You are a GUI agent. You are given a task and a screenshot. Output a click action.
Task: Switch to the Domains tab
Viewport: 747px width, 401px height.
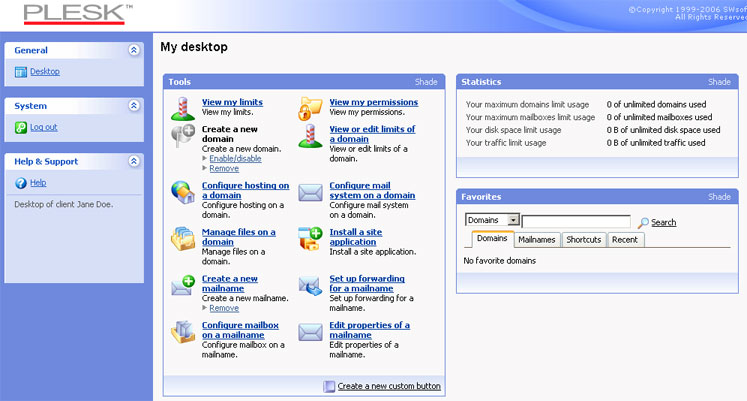[x=492, y=239]
